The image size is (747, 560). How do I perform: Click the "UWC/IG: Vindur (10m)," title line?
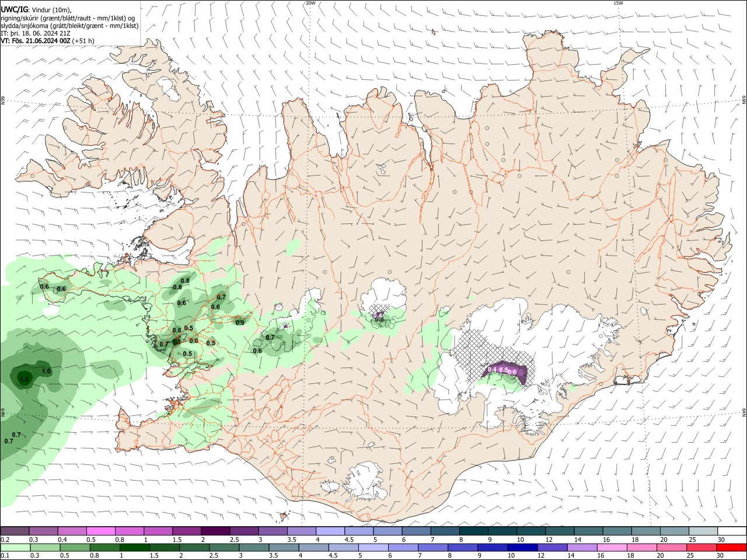[x=36, y=9]
